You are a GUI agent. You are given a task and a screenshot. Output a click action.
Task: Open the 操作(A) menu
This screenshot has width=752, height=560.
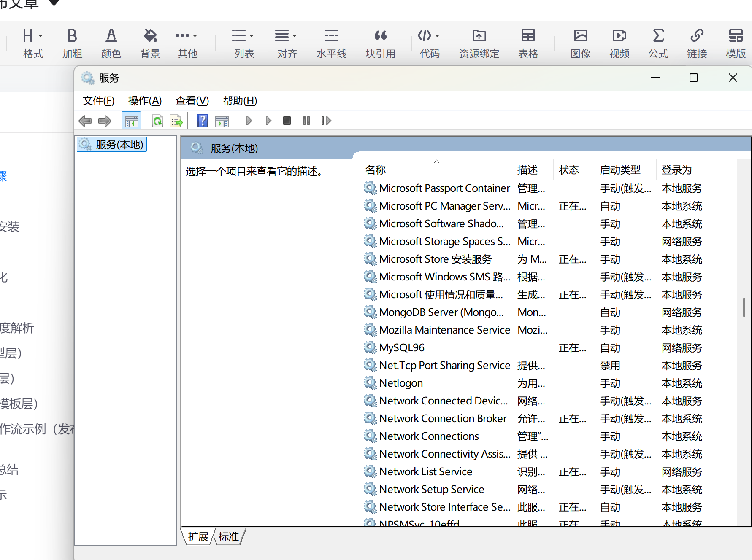[145, 101]
